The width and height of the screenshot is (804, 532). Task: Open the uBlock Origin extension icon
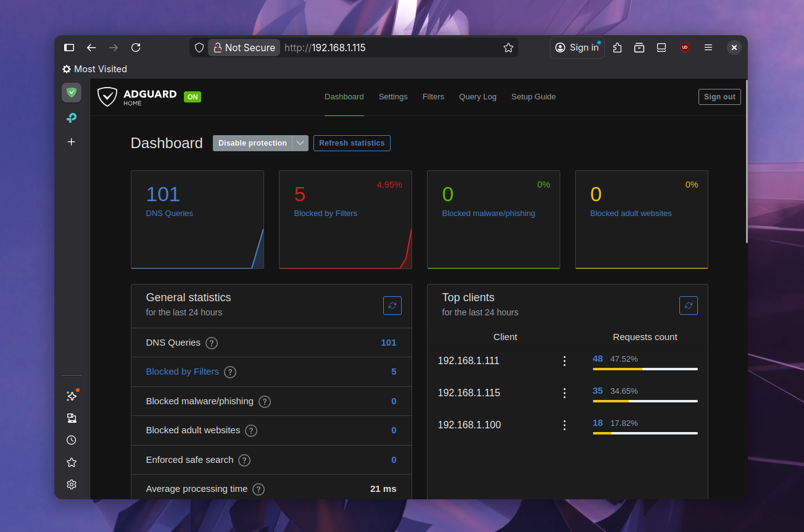pyautogui.click(x=684, y=48)
